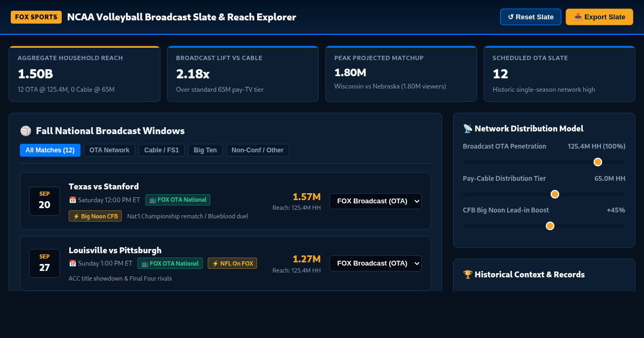Click the FOX OTA National tag on Louisville vs Pittsburgh
The width and height of the screenshot is (644, 338).
coord(170,263)
